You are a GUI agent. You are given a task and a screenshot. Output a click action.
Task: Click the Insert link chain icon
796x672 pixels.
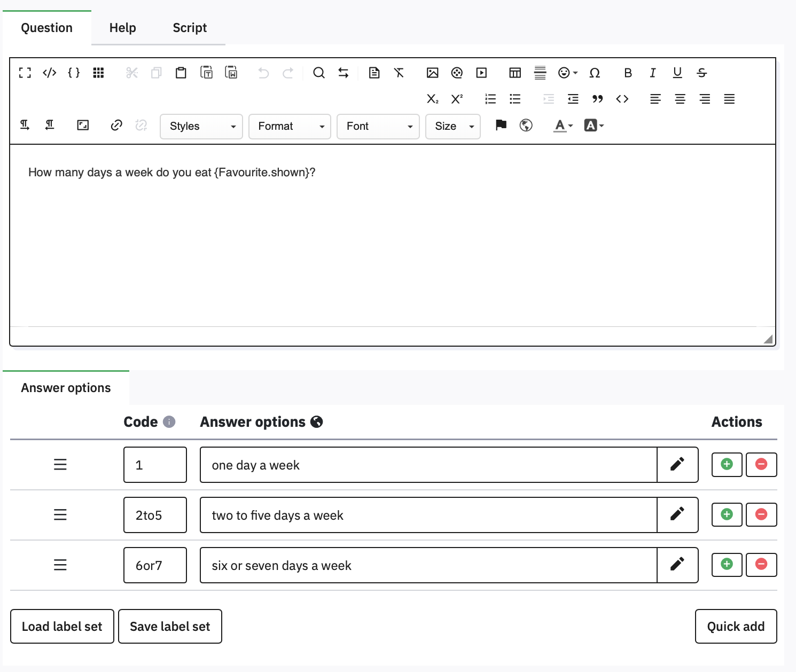pos(116,126)
